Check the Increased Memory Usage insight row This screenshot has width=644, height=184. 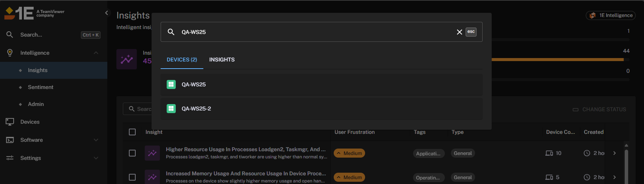tap(132, 177)
